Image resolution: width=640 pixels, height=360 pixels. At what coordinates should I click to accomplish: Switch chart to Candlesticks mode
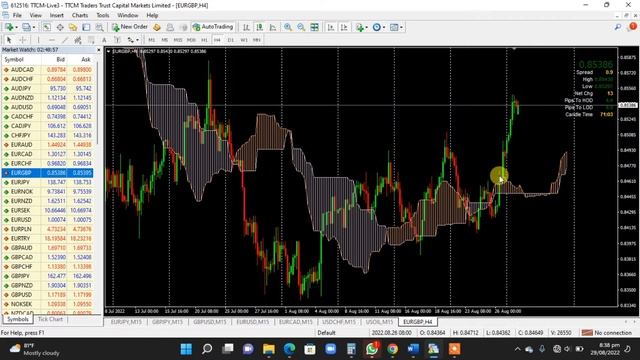coord(260,27)
